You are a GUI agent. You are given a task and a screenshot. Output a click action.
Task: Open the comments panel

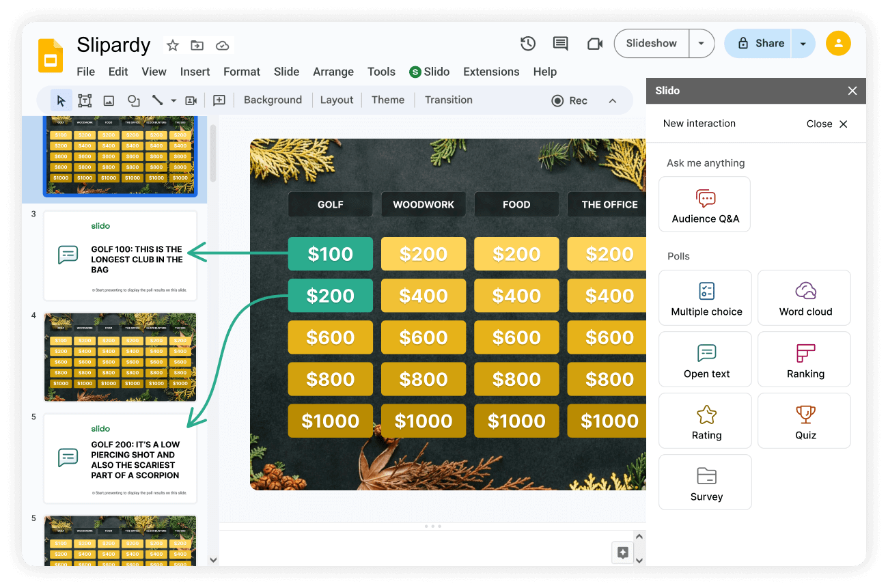560,43
